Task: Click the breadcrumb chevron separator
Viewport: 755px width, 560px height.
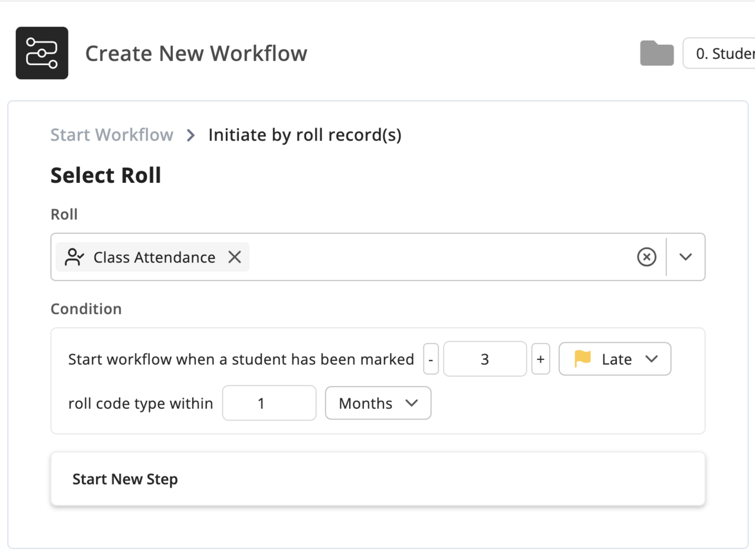Action: coord(191,135)
